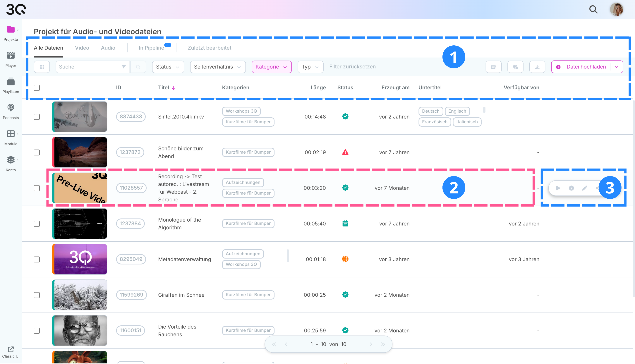The height and width of the screenshot is (364, 635).
Task: Go to Playlisten in the sidebar
Action: [11, 82]
